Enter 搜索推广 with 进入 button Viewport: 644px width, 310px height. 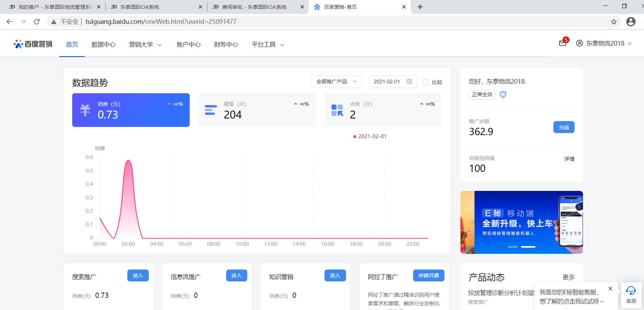click(138, 276)
